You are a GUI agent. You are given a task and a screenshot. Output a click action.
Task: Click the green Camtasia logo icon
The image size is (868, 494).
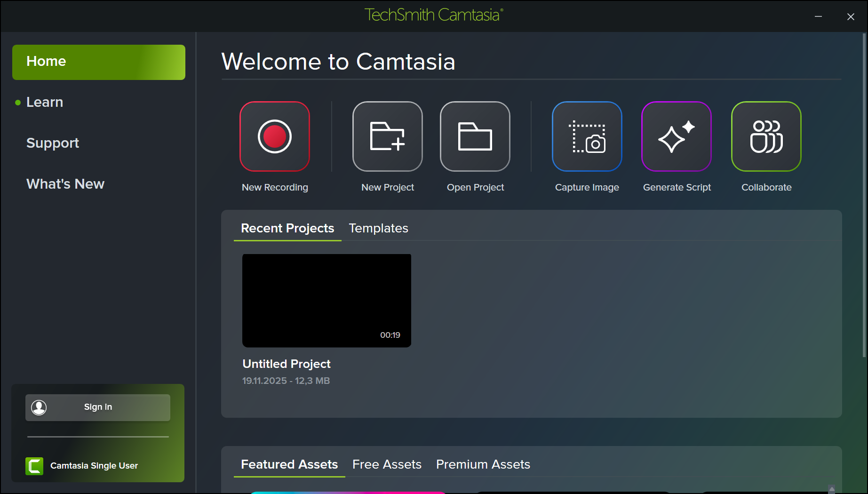(34, 466)
